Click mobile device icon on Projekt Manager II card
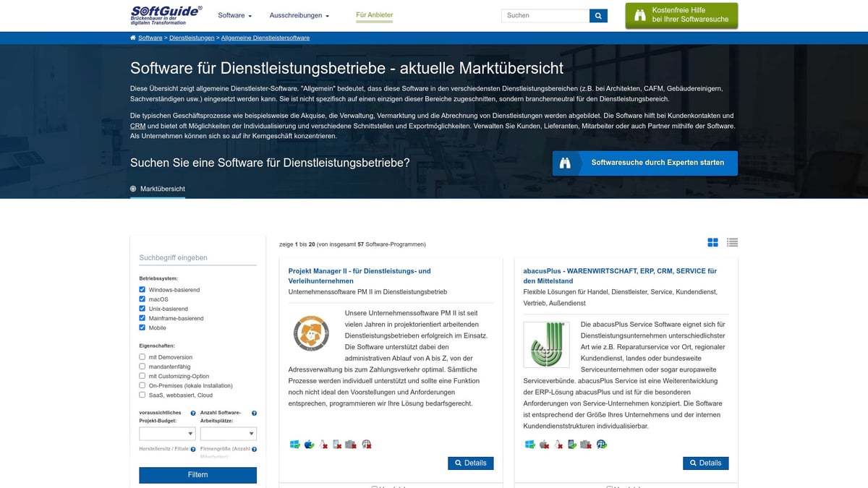The width and height of the screenshot is (868, 488). 337,445
